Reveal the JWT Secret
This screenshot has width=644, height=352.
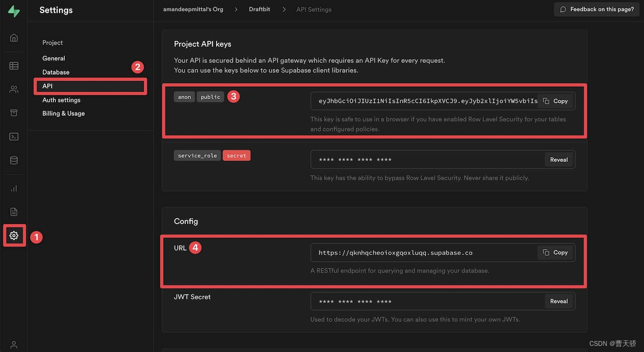pyautogui.click(x=559, y=301)
